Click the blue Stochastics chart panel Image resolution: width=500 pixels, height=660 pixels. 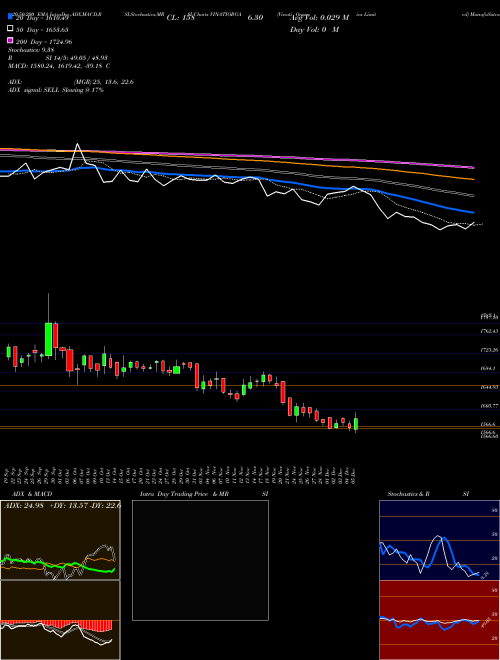[439, 540]
